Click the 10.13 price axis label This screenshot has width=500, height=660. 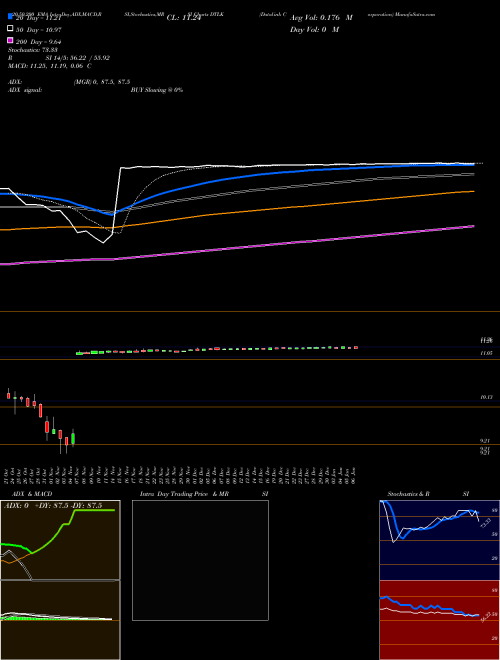(487, 397)
